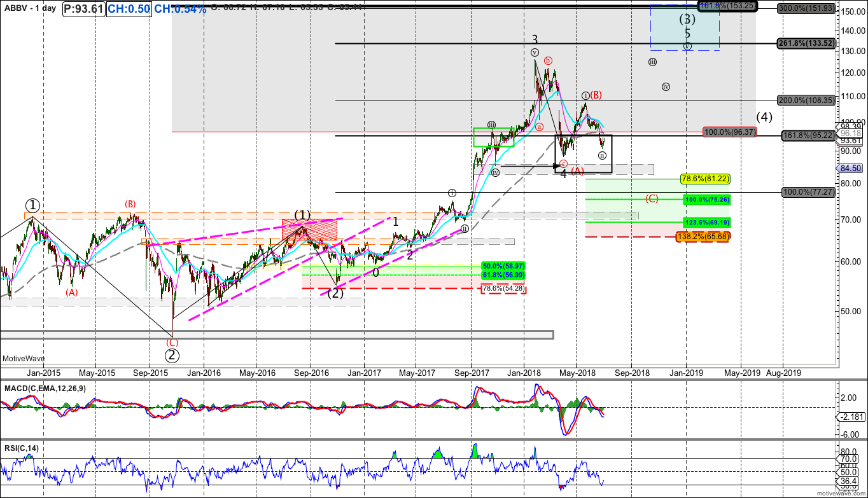Click the '(2)' wave label near Nov-2016 low
Screen dimensions: 868x498
click(x=335, y=293)
